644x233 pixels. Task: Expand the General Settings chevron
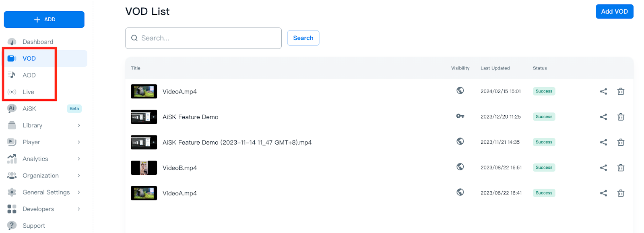[x=79, y=192]
